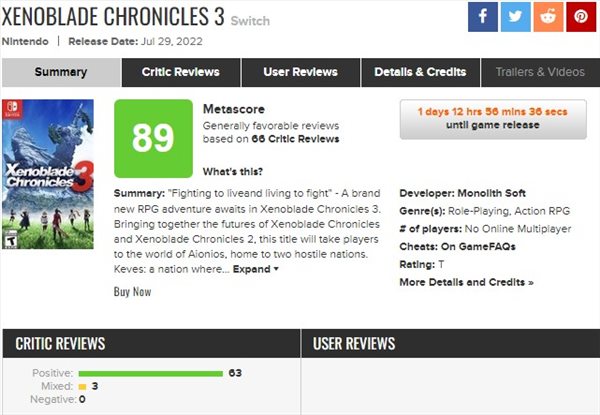The width and height of the screenshot is (600, 415).
Task: Open More Details and Credits link
Action: 466,282
